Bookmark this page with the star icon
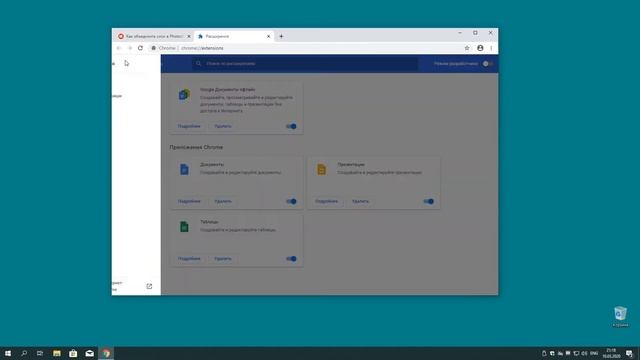This screenshot has width=640, height=360. [x=467, y=48]
